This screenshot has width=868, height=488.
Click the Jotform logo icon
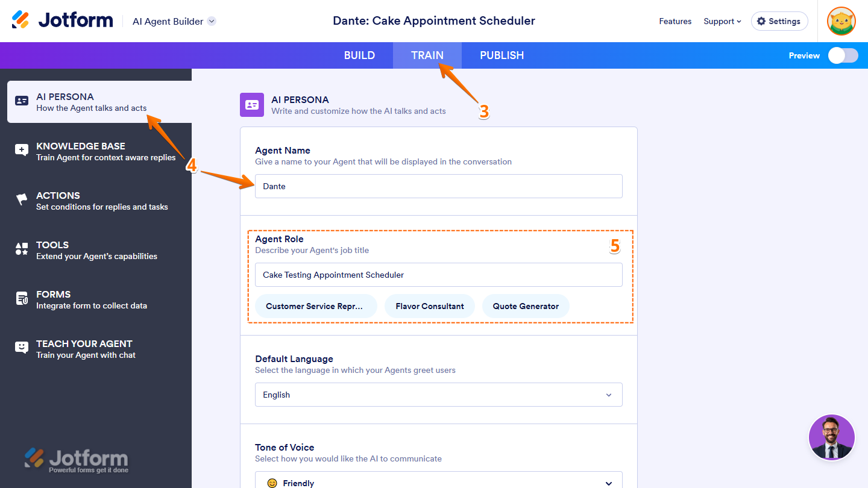(x=20, y=20)
